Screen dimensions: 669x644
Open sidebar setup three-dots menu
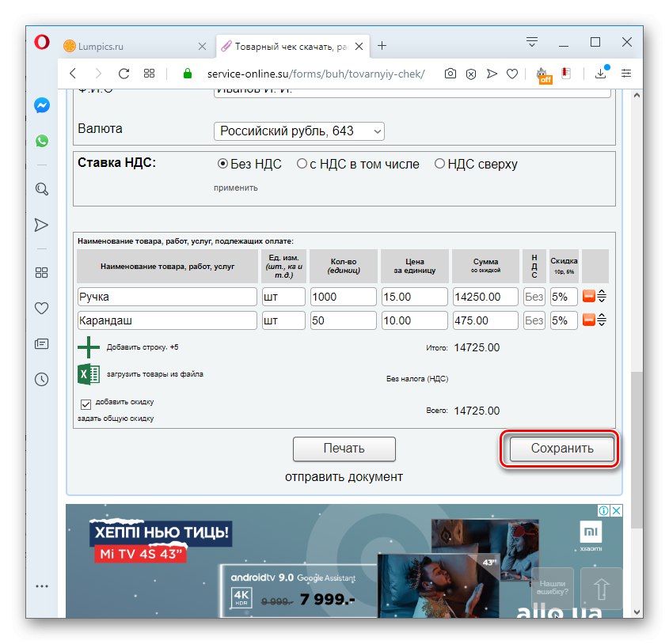point(42,586)
